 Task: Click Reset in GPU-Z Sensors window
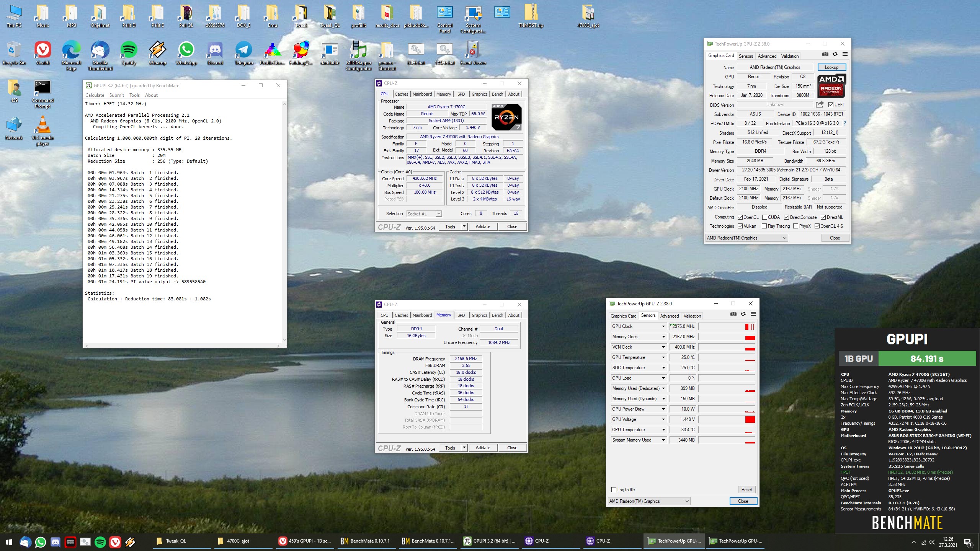[x=746, y=490]
